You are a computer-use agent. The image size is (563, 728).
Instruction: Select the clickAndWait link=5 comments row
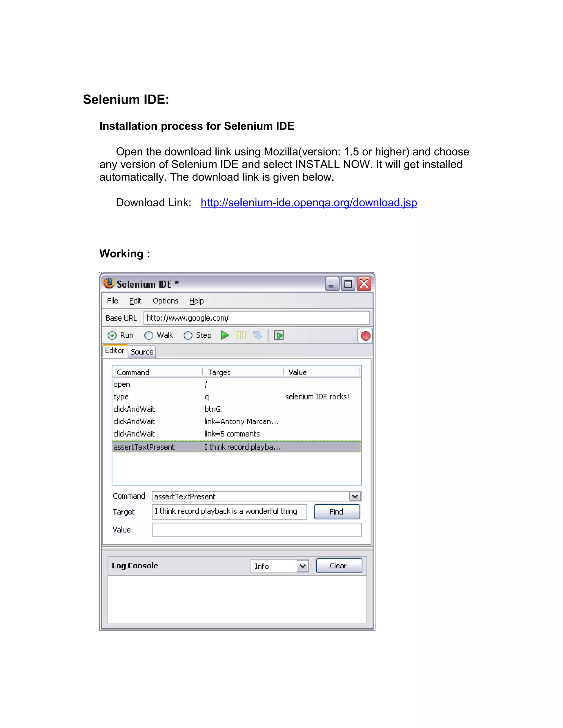pyautogui.click(x=236, y=434)
